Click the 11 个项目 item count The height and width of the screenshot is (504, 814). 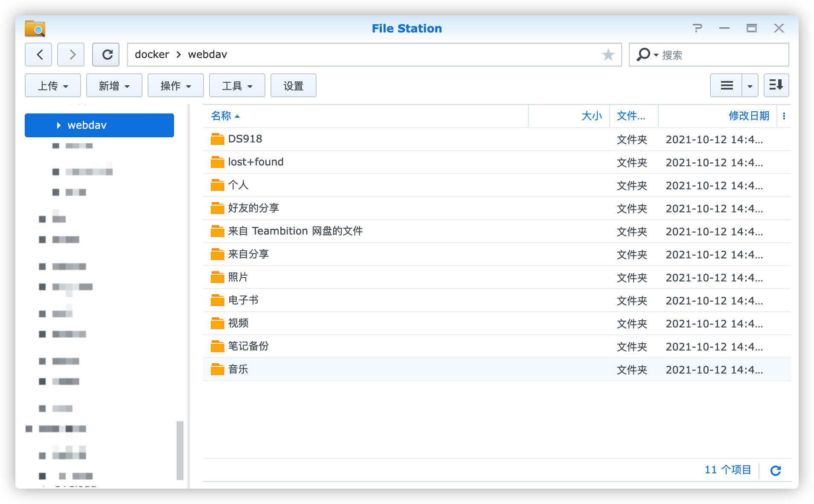click(728, 470)
